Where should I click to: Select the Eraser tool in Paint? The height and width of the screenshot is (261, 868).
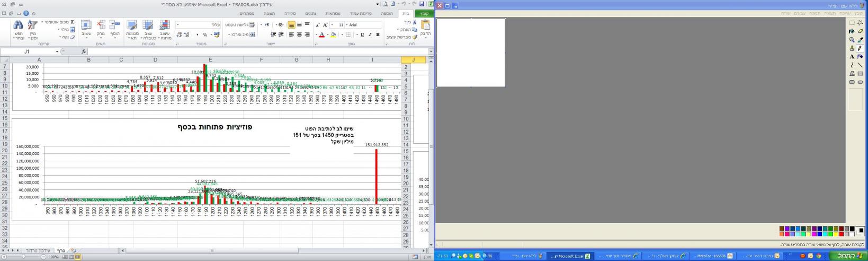pos(860,31)
